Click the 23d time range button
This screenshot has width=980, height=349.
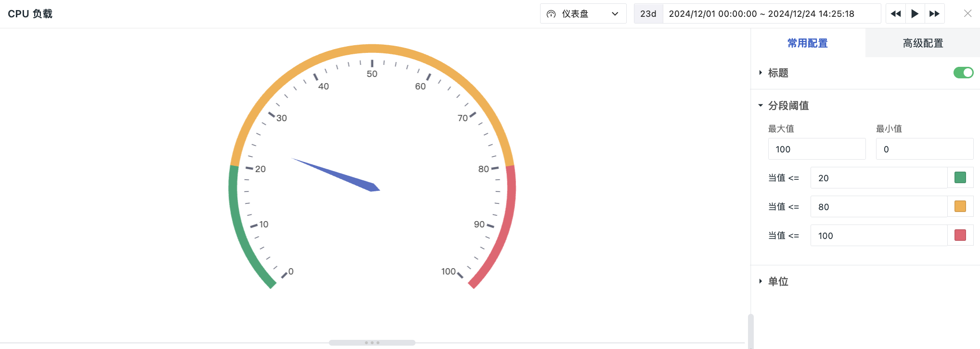coord(648,14)
